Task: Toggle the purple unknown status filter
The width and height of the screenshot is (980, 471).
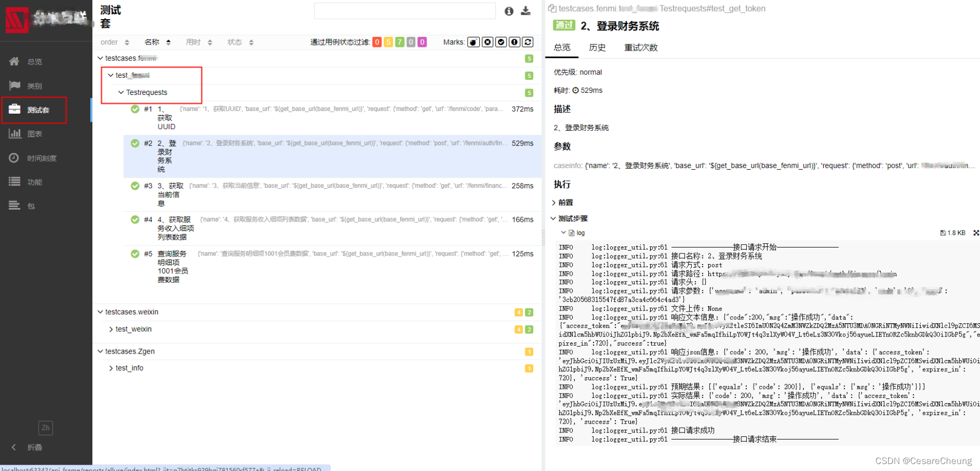Action: (422, 42)
